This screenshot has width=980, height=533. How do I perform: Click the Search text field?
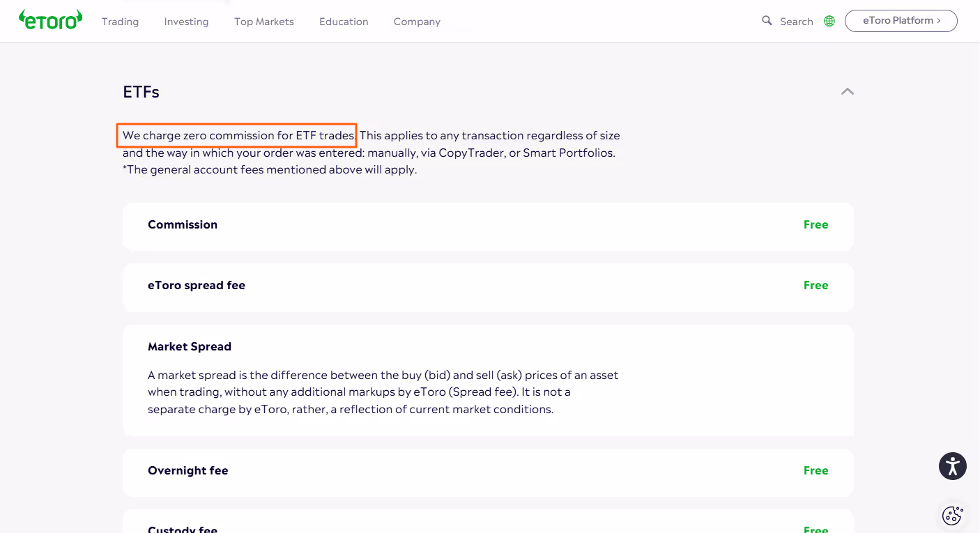tap(797, 22)
